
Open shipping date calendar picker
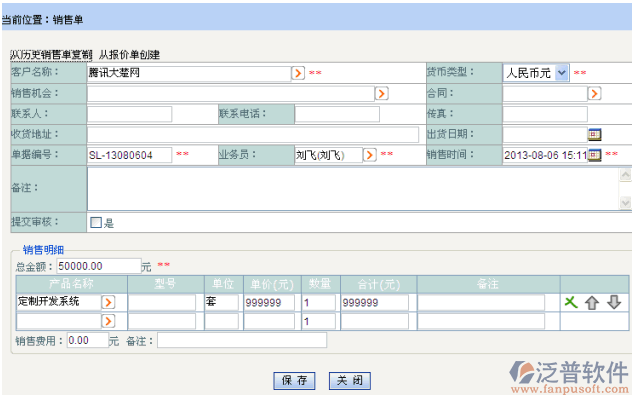(594, 134)
